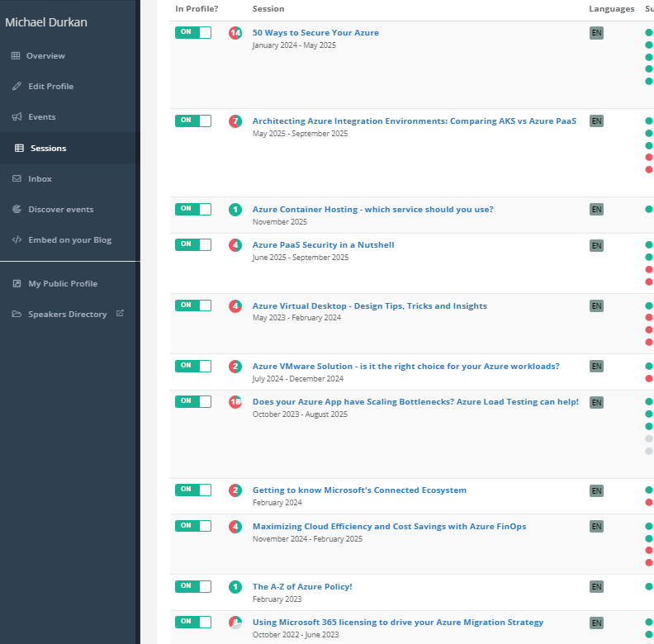Screen dimensions: 654x644
Task: Click the My Public Profile icon
Action: tap(17, 284)
